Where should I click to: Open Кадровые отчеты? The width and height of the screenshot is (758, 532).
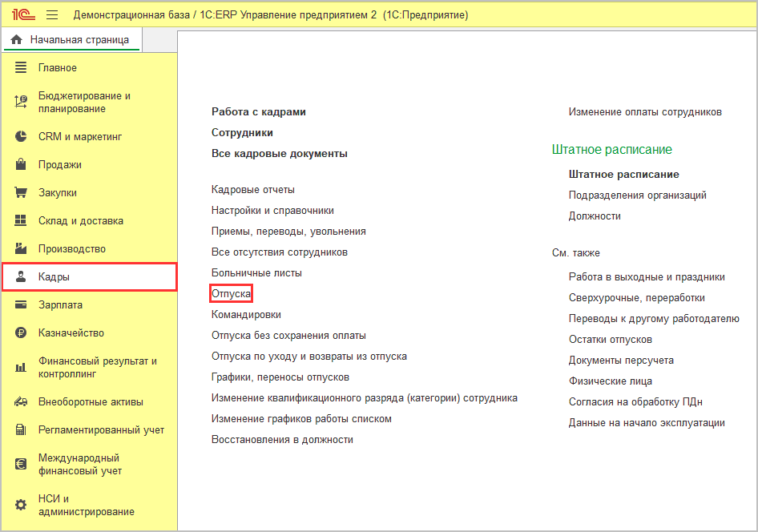(252, 190)
